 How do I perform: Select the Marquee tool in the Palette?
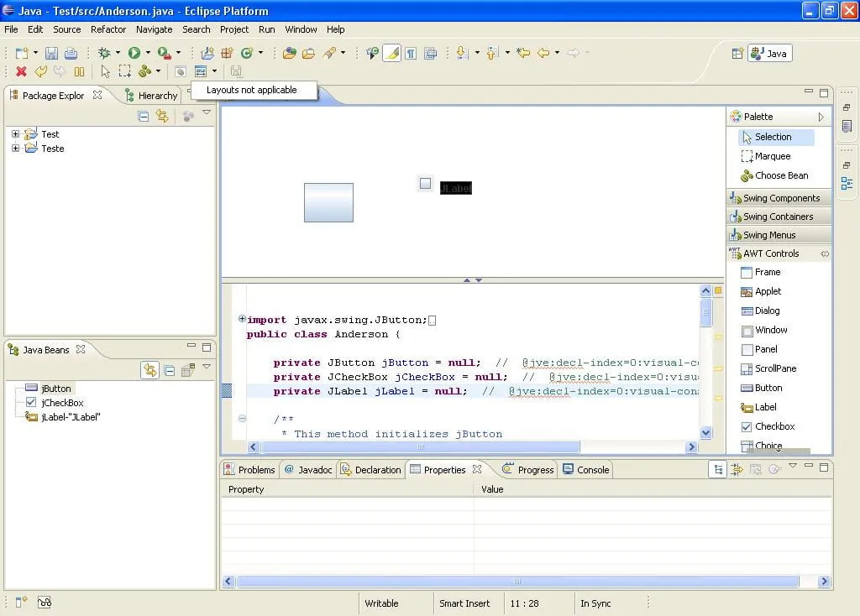[x=772, y=156]
